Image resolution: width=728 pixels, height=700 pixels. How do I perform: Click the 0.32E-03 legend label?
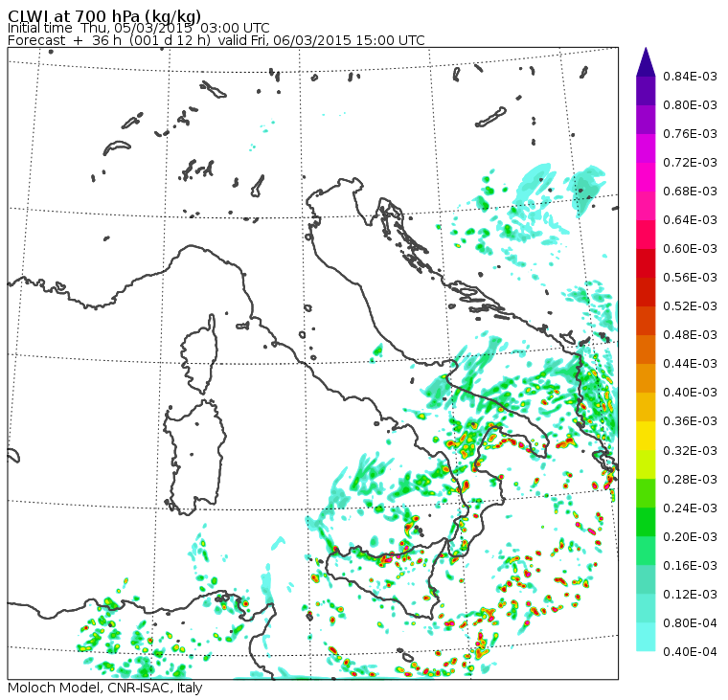(690, 451)
